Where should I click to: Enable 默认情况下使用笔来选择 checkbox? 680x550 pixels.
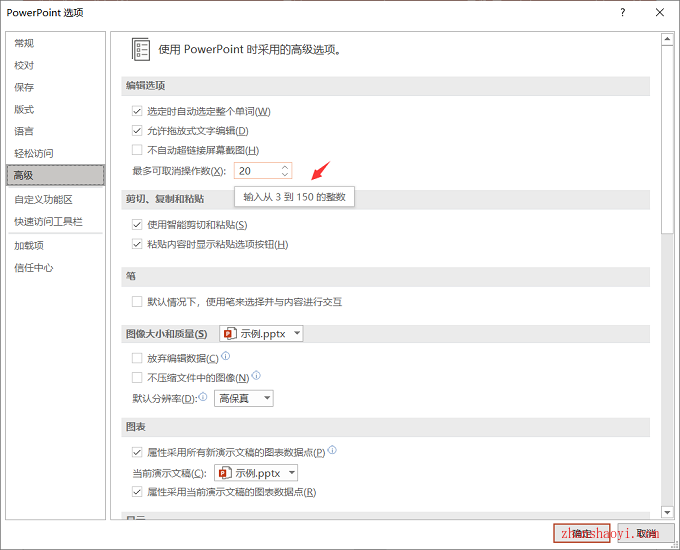137,301
